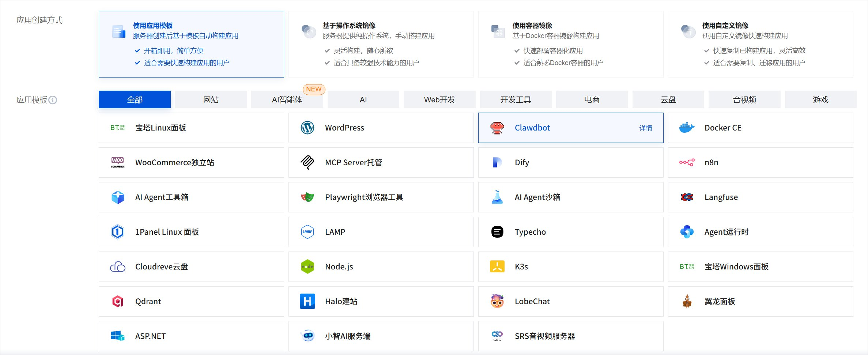Choose the SRS音视频服务器 template
Screen dimensions: 868x355
tap(570, 336)
